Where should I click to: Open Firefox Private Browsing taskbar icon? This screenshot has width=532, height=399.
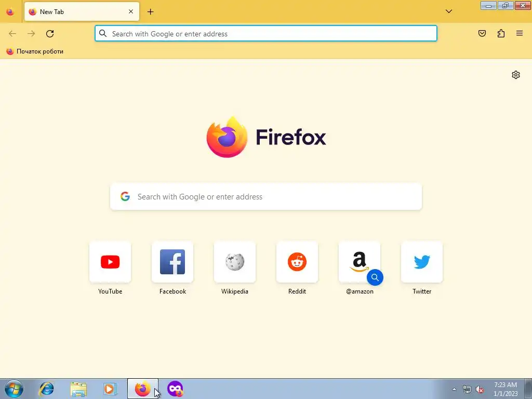175,389
